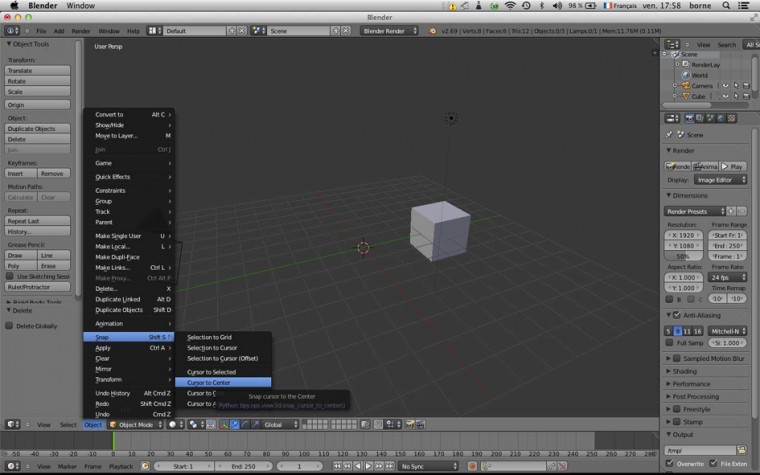Click the Render button with camera icon
This screenshot has height=475, width=760.
pyautogui.click(x=679, y=166)
